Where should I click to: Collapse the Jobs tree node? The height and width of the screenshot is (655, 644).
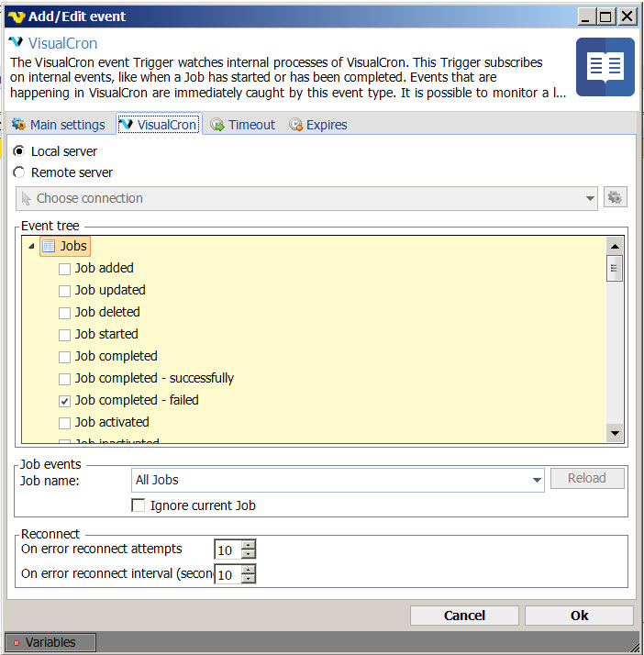32,246
